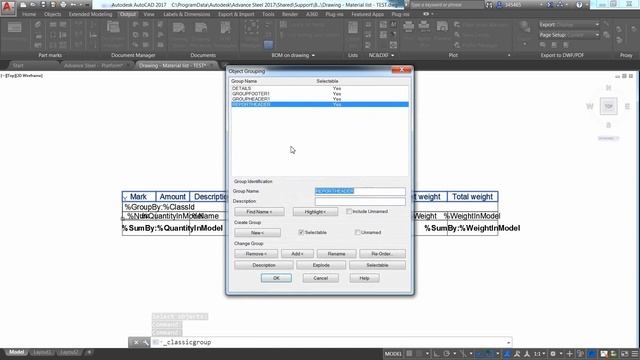Toggle MODEL space button in status bar
The height and width of the screenshot is (360, 640).
click(393, 353)
